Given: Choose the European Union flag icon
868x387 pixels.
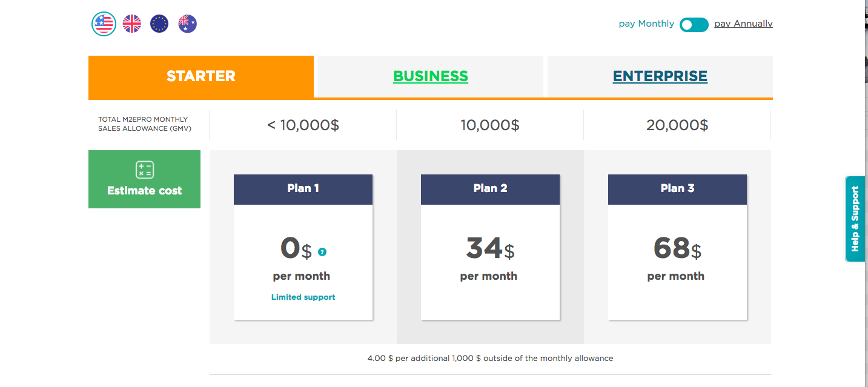Looking at the screenshot, I should click(x=159, y=24).
